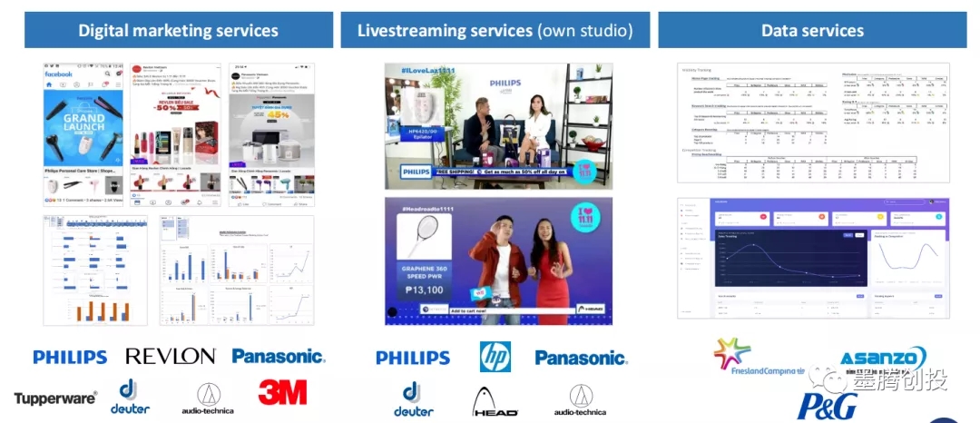The width and height of the screenshot is (980, 423).
Task: Open the Philips Grand Launch Facebook screenshot
Action: point(83,135)
